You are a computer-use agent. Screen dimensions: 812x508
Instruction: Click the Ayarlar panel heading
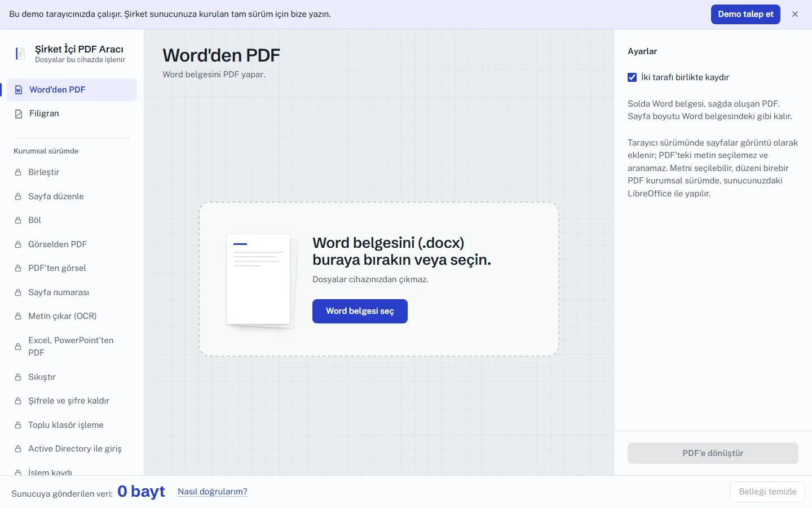coord(642,51)
